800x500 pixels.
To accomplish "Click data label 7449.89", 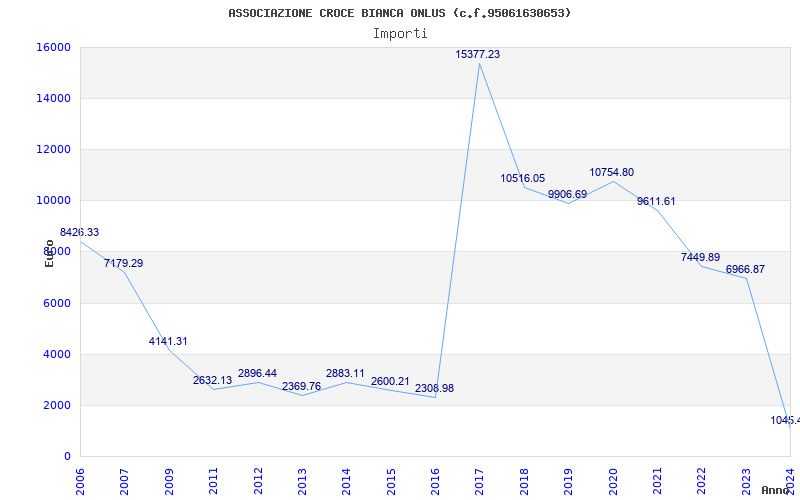I will (x=701, y=257).
